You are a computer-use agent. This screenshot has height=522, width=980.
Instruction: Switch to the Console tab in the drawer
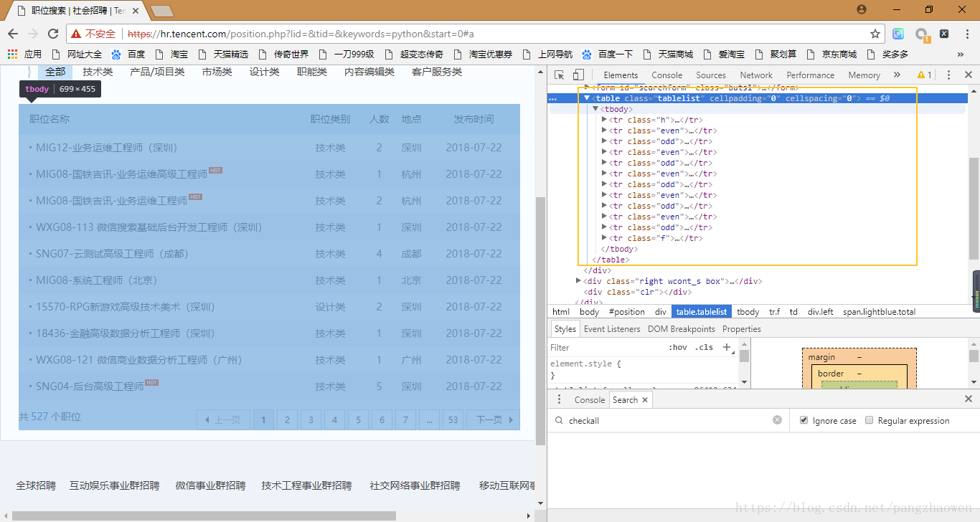click(590, 400)
